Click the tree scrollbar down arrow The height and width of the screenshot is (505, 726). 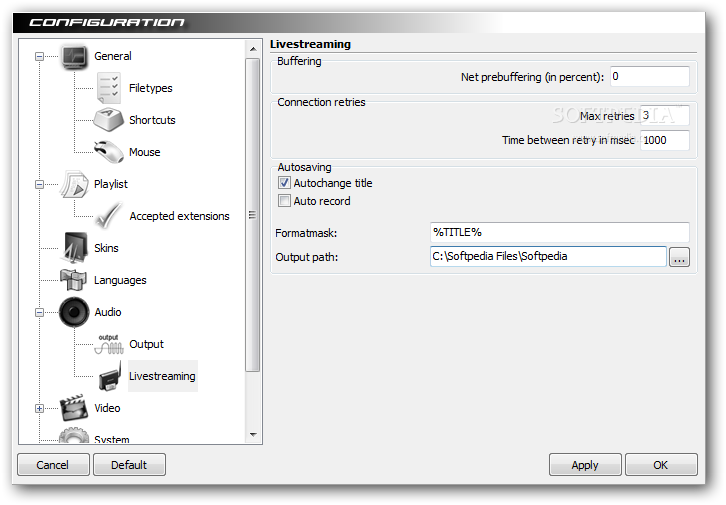253,434
